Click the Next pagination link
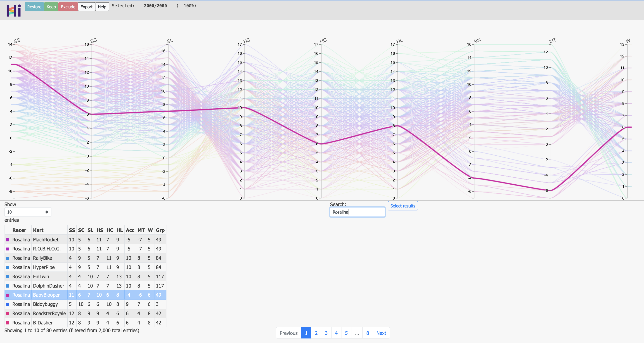Image resolution: width=644 pixels, height=343 pixels. click(381, 333)
